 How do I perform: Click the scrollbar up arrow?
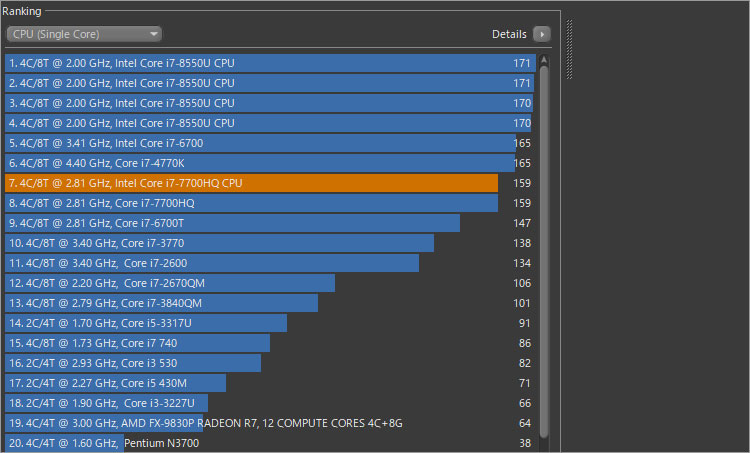544,60
